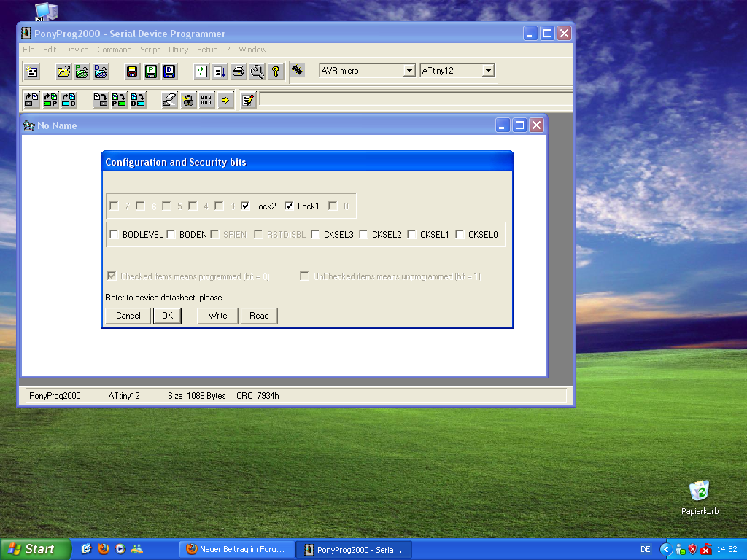Viewport: 747px width, 560px height.
Task: Check the CKSEL2 checkbox
Action: click(363, 234)
